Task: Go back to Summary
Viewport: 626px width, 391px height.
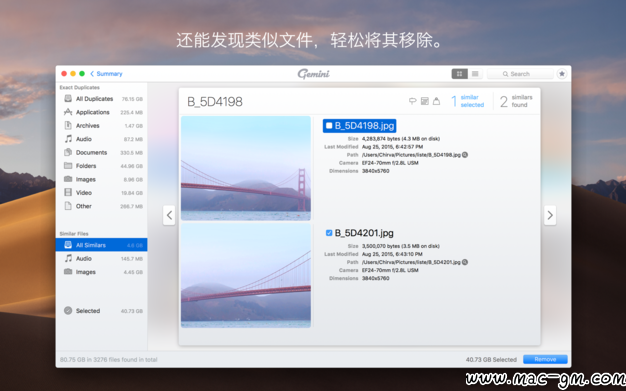Action: 106,74
